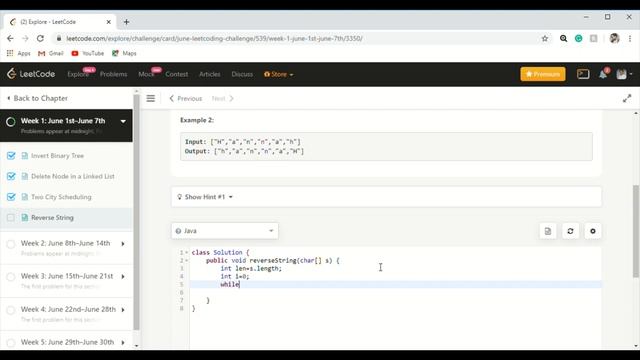Open the notifications bell
This screenshot has height=360, width=640.
pos(603,74)
